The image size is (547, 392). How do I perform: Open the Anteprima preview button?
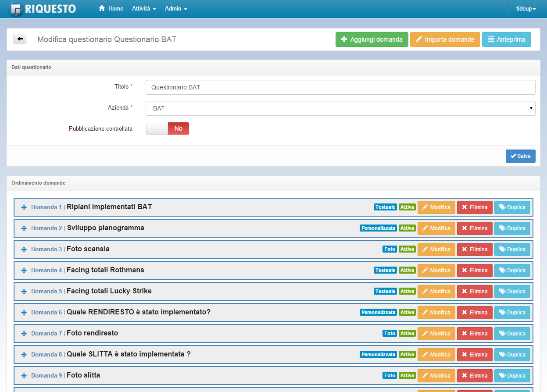(506, 39)
